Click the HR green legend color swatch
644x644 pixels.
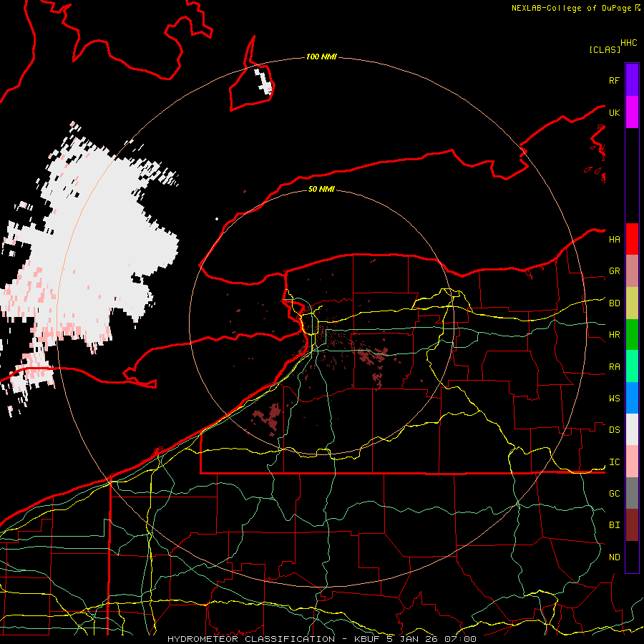coord(632,334)
